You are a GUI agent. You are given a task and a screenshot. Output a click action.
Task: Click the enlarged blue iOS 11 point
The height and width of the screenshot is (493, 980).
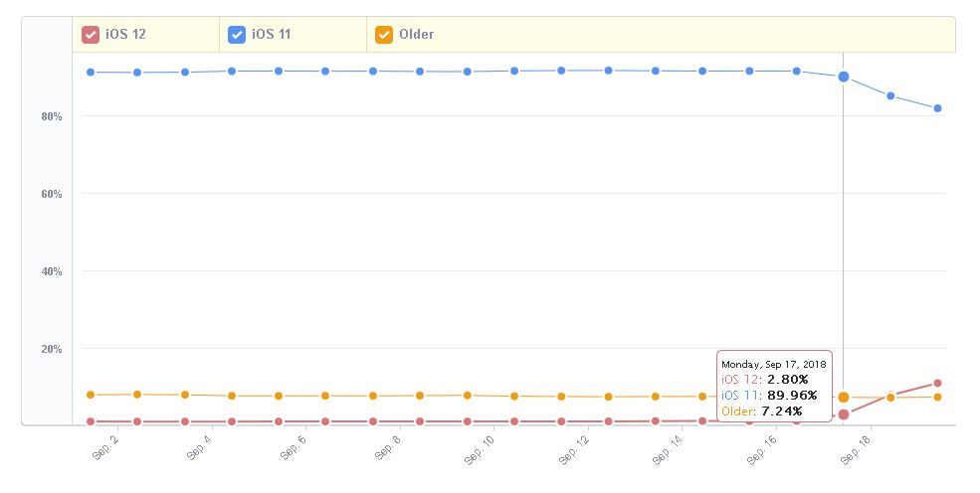pyautogui.click(x=844, y=77)
